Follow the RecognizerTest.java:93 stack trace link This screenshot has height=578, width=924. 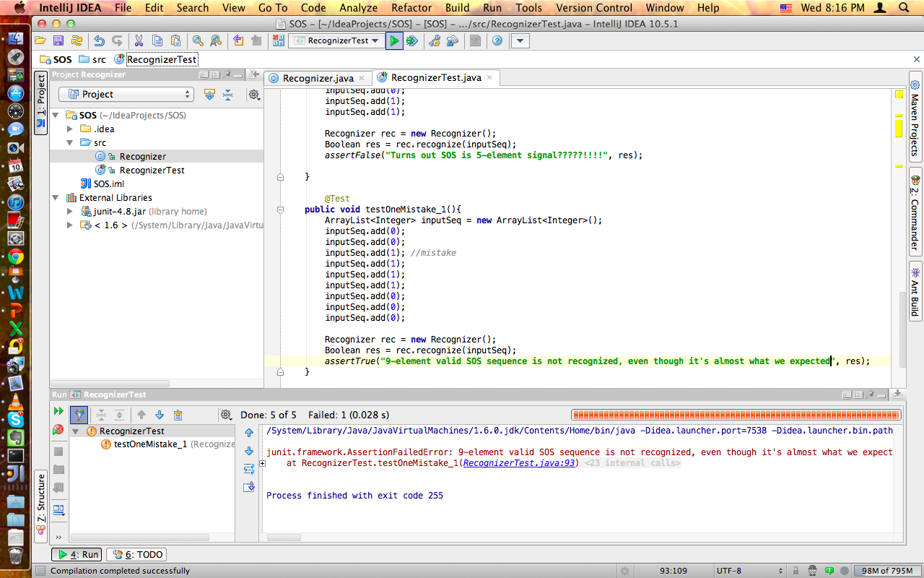[519, 463]
